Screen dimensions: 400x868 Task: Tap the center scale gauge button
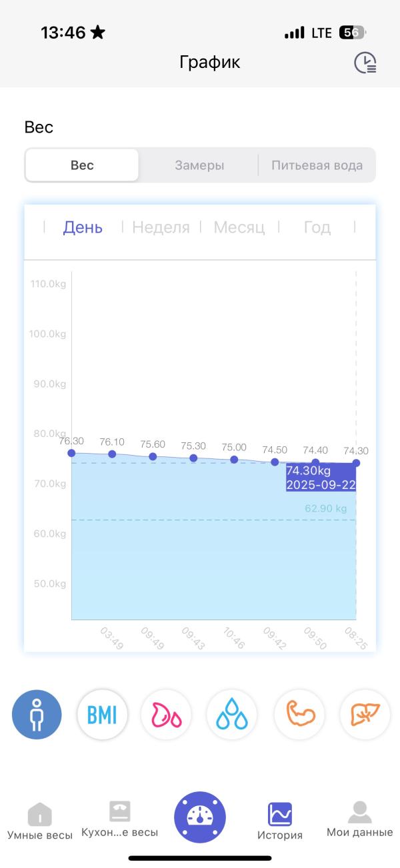point(200,817)
